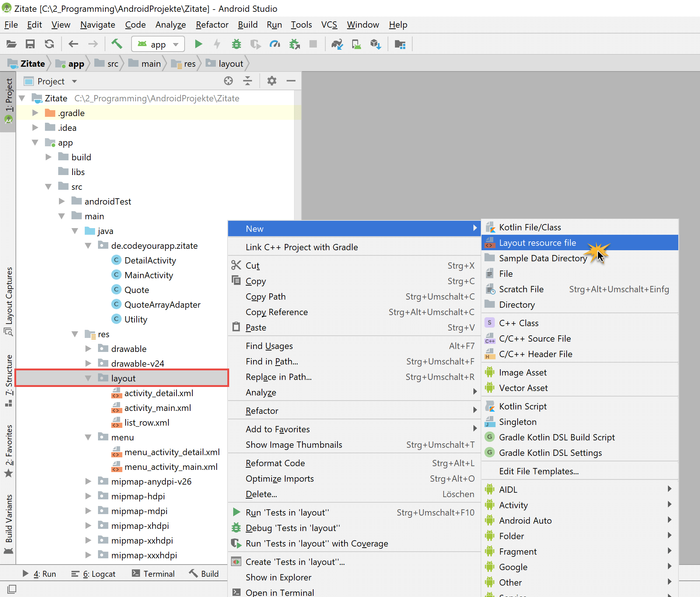The image size is (700, 597).
Task: Open the Build Variants side tab
Action: coord(8,524)
